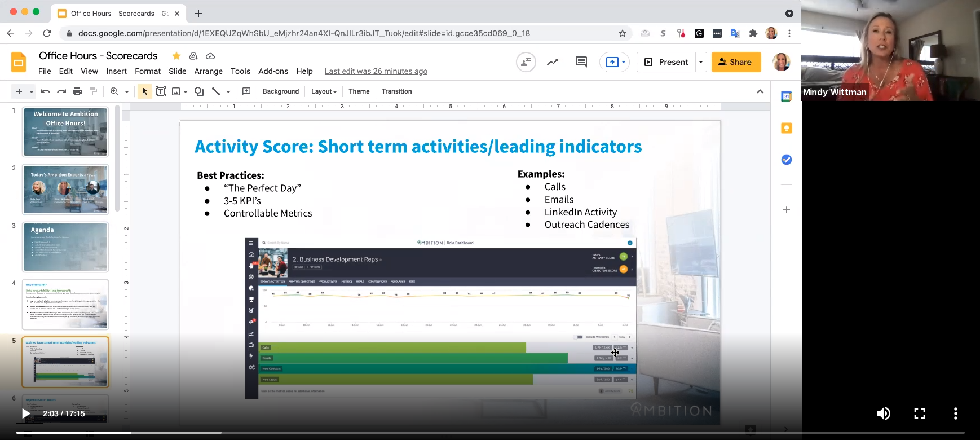
Task: Redo the last action
Action: click(x=61, y=91)
